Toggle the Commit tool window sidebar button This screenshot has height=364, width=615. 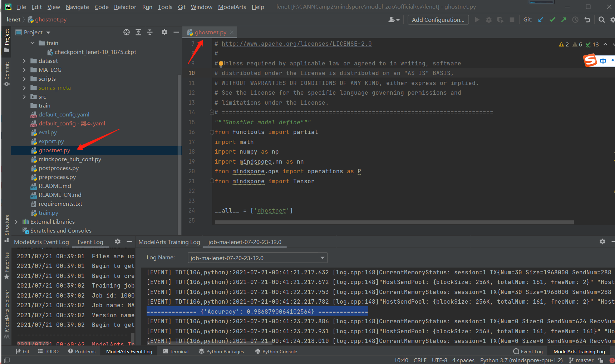coord(6,74)
